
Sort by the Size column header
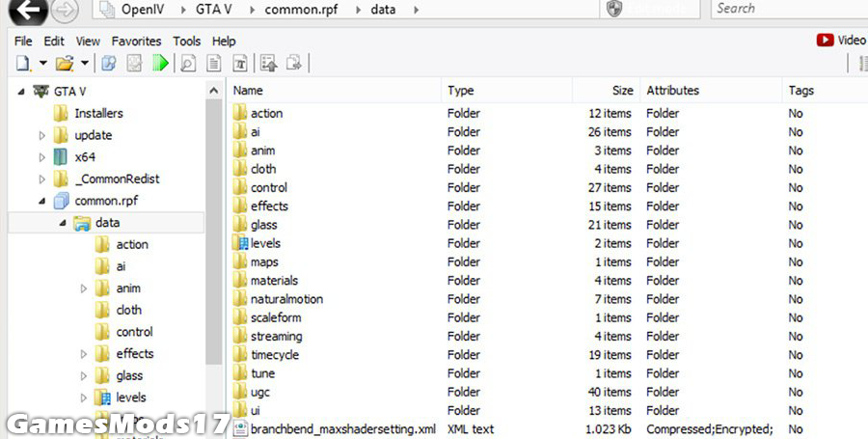pos(607,91)
